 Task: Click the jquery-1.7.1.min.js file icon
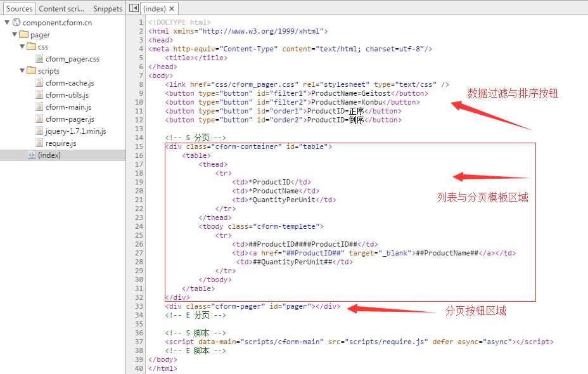pyautogui.click(x=39, y=131)
